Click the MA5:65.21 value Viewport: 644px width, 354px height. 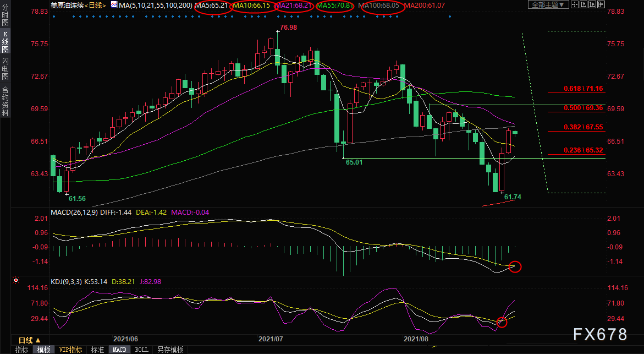point(211,6)
